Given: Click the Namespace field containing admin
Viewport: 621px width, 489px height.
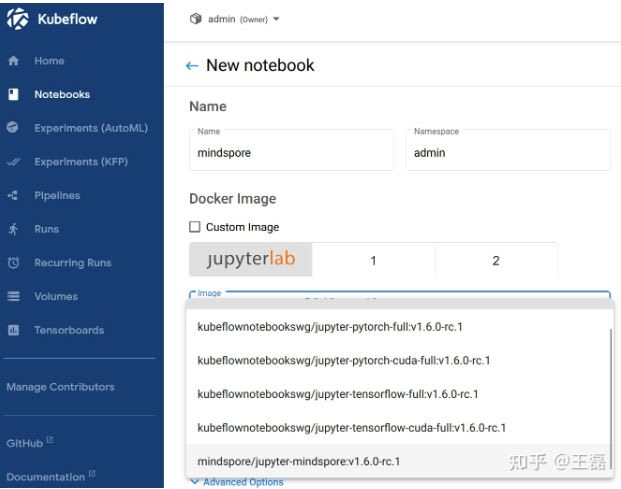Looking at the screenshot, I should tap(508, 150).
